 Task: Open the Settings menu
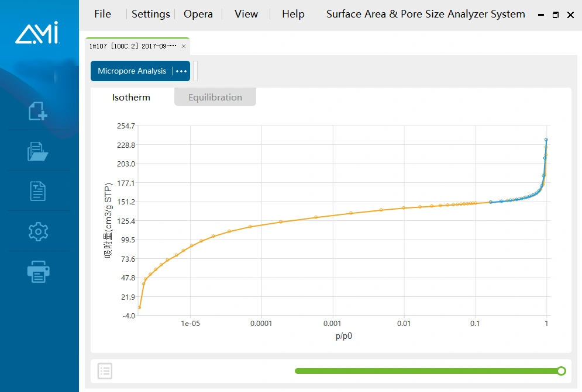point(150,15)
